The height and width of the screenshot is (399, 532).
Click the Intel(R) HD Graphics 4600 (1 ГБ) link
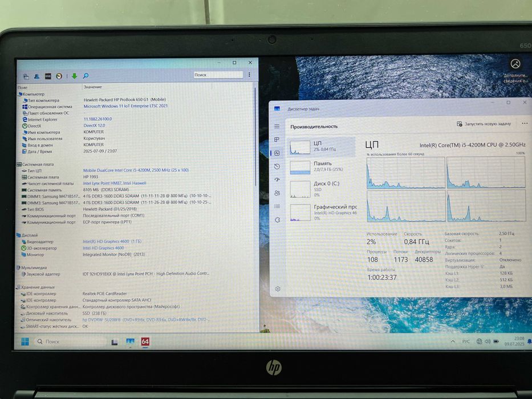[112, 242]
